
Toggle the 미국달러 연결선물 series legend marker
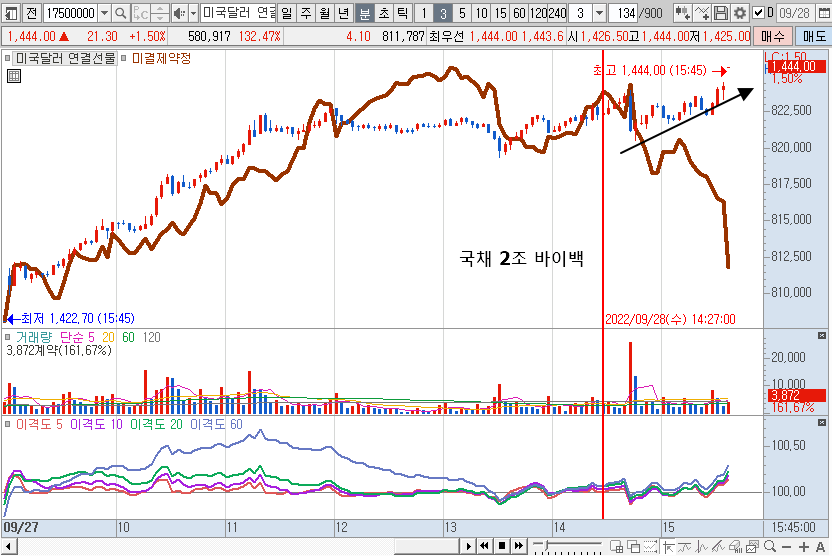9,58
